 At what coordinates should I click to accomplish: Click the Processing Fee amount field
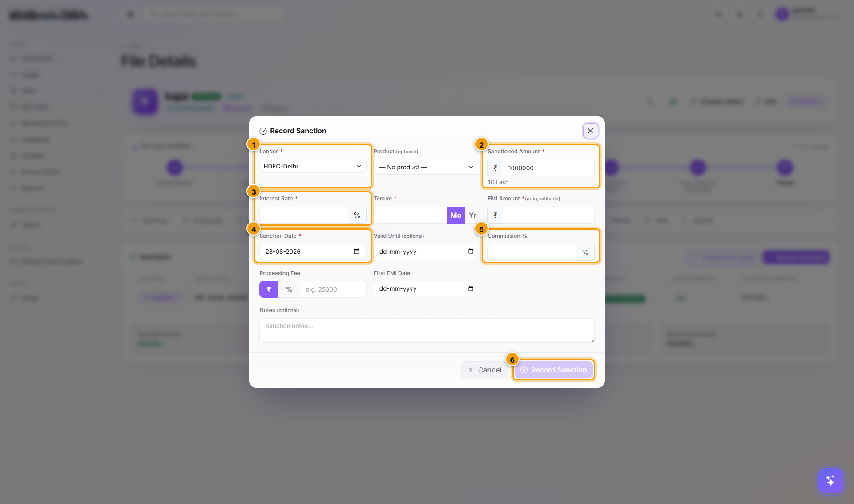(333, 289)
